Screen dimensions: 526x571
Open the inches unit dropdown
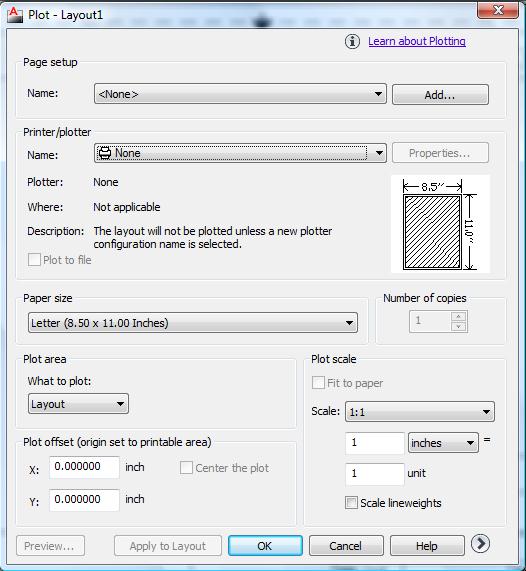[x=443, y=442]
